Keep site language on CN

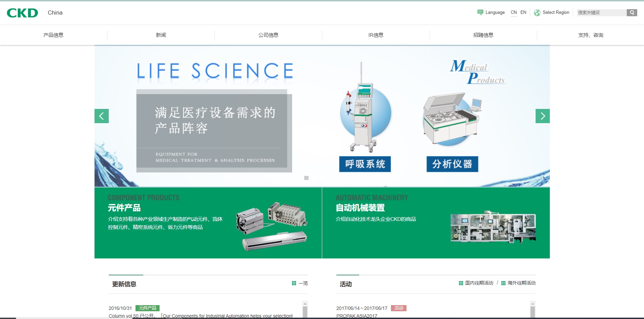(513, 12)
